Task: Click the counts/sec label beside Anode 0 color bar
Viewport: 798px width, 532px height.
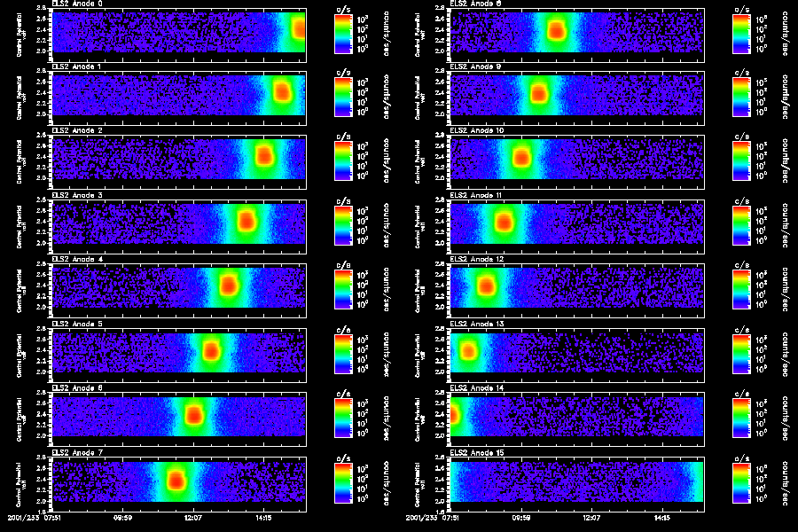Action: click(x=387, y=34)
